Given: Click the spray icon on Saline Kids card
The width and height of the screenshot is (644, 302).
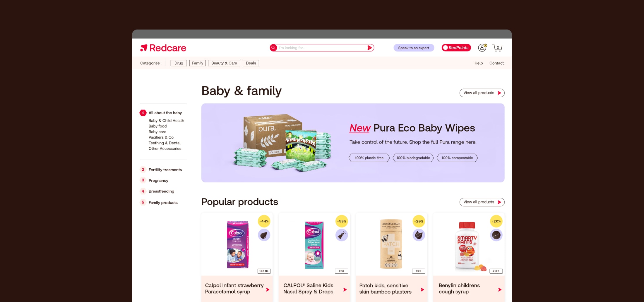Looking at the screenshot, I should [341, 235].
